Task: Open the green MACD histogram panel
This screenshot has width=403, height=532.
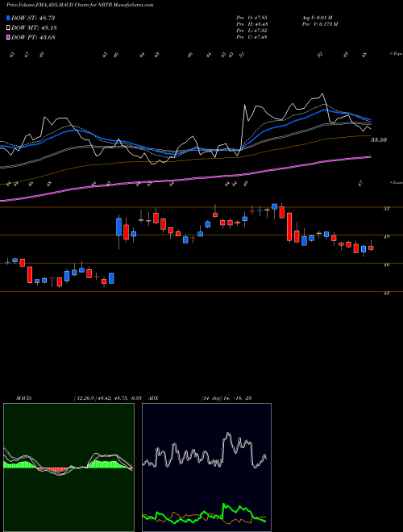Action: pos(69,468)
